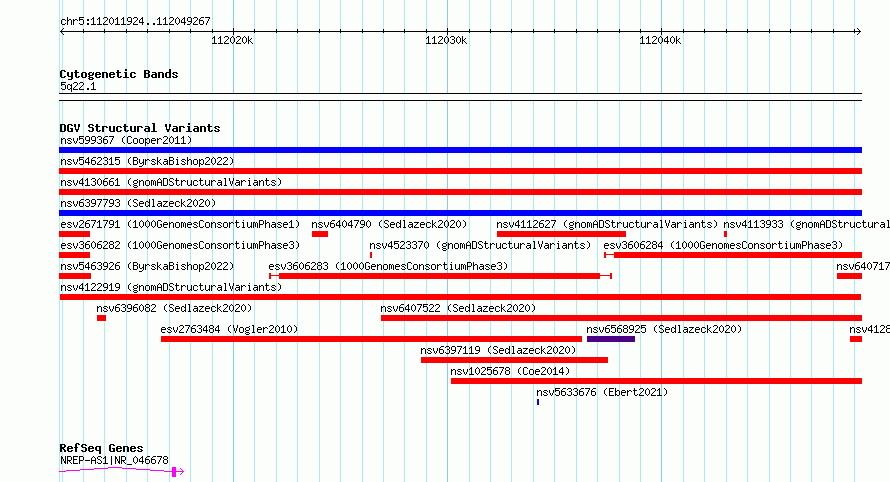
Task: Open the cut-off nsv4128 label at right
Action: pyautogui.click(x=870, y=329)
